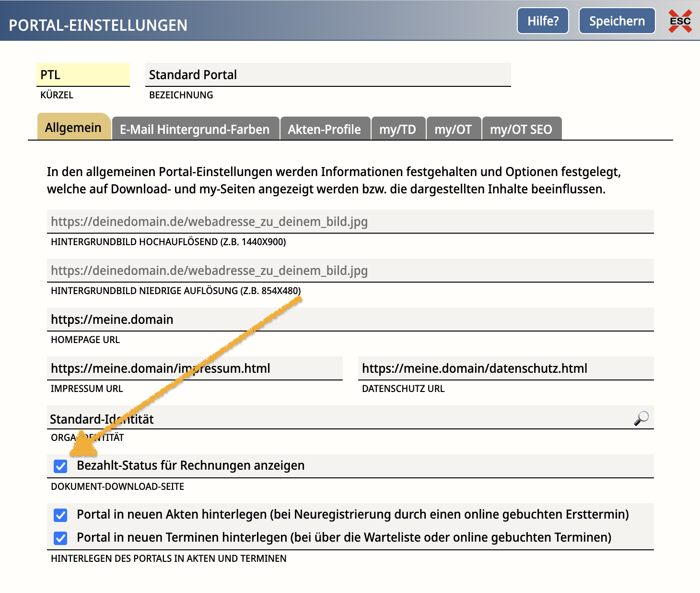Image resolution: width=700 pixels, height=593 pixels.
Task: Toggle Portal in neuen Akten hinterlegen checkbox
Action: coord(61,515)
